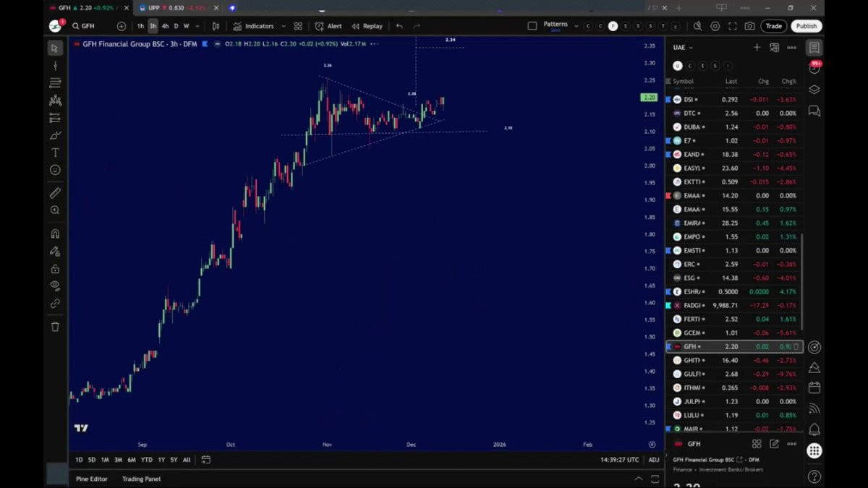Viewport: 868px width, 488px height.
Task: Enter fullscreen mode
Action: click(x=732, y=26)
